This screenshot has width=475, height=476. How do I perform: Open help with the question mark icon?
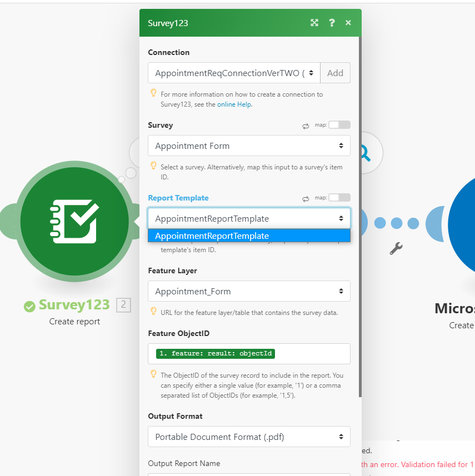point(332,23)
